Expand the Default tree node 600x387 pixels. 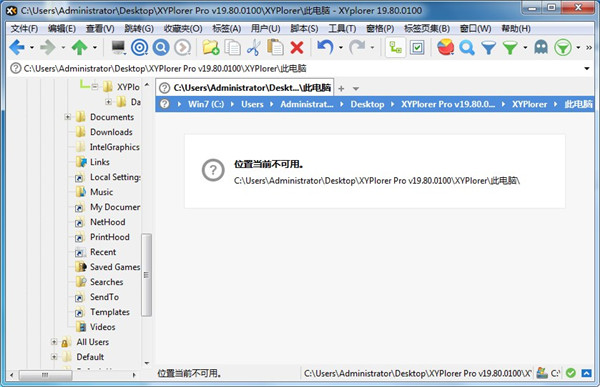pos(54,357)
